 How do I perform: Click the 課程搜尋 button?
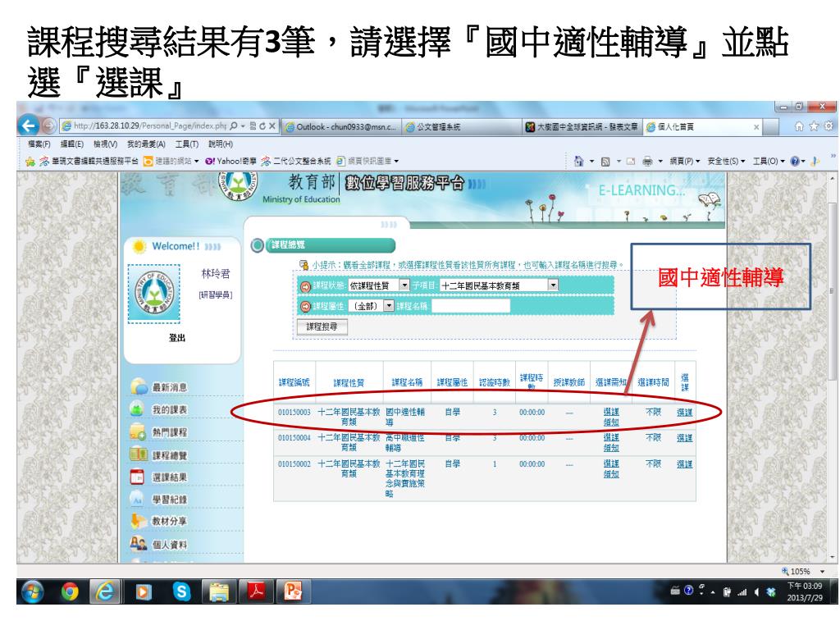click(x=322, y=326)
